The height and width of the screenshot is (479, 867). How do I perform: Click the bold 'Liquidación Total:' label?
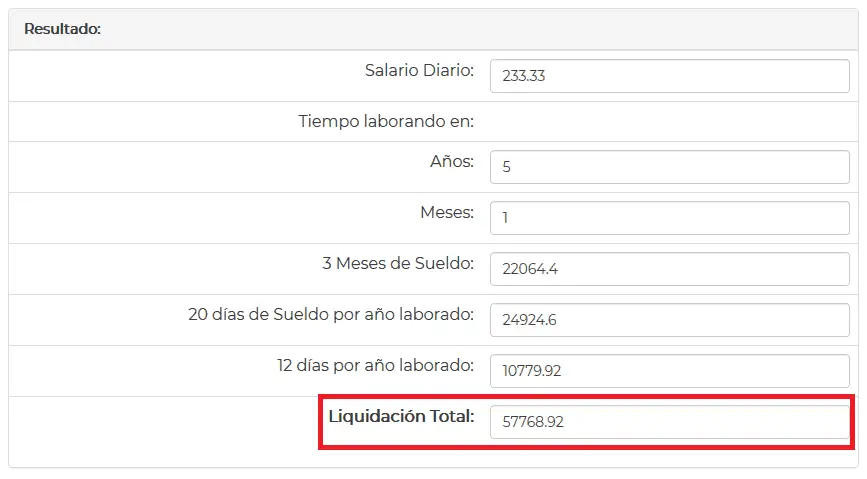click(401, 416)
